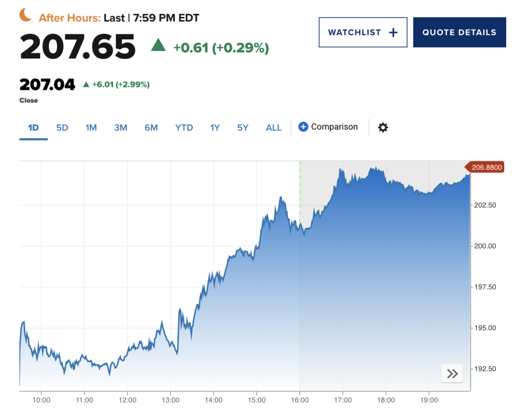The image size is (522, 420).
Task: Click the double-arrow chart scroll icon
Action: tap(452, 373)
